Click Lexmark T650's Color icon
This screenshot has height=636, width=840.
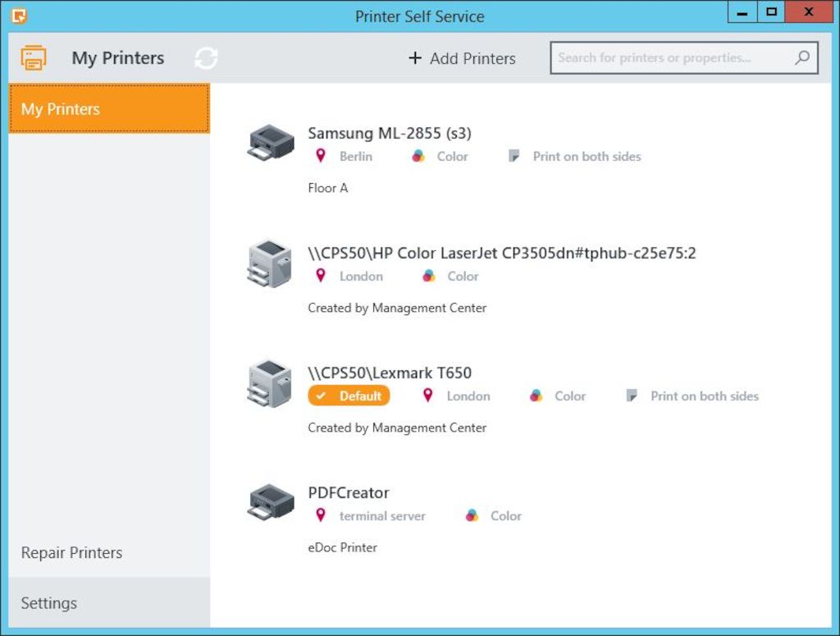pos(536,396)
